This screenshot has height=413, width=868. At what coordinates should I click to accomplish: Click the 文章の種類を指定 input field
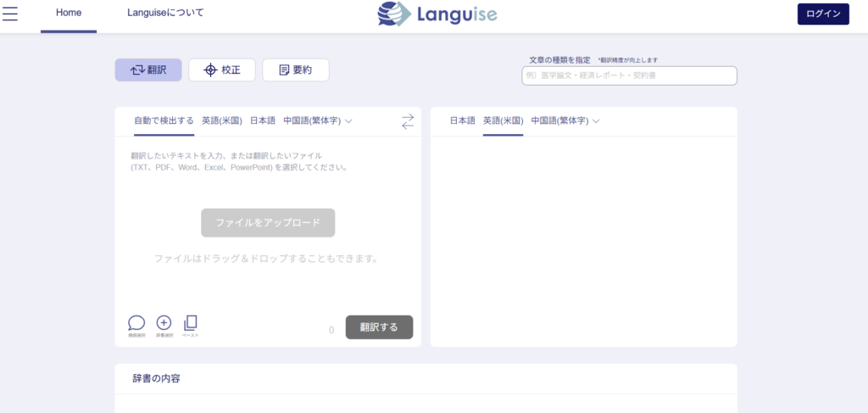click(x=629, y=75)
